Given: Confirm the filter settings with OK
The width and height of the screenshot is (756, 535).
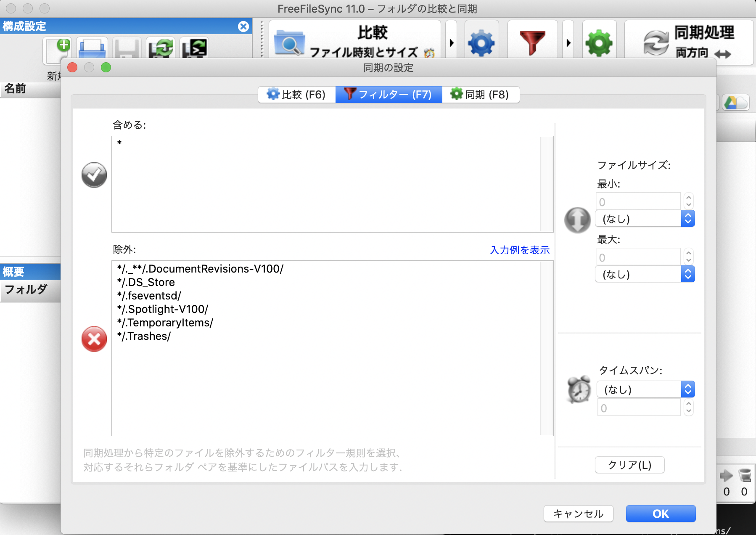Looking at the screenshot, I should [661, 514].
